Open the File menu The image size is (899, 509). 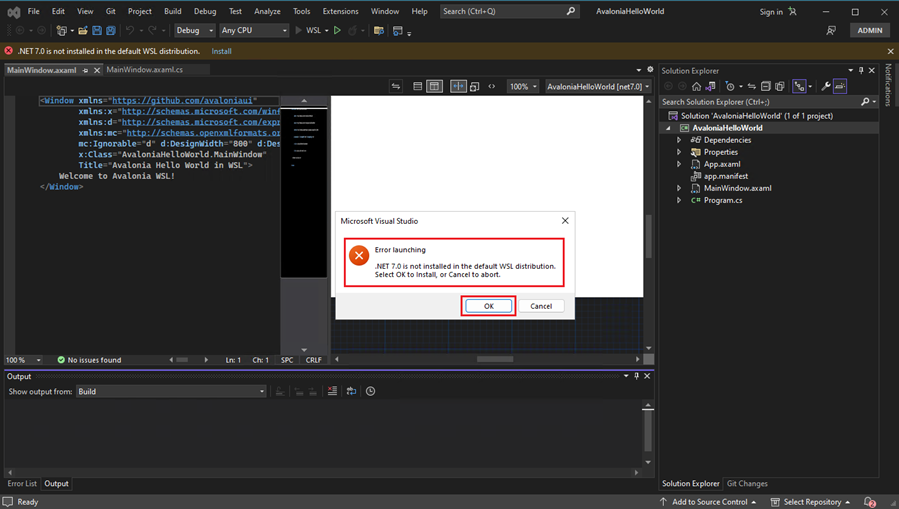coord(34,11)
